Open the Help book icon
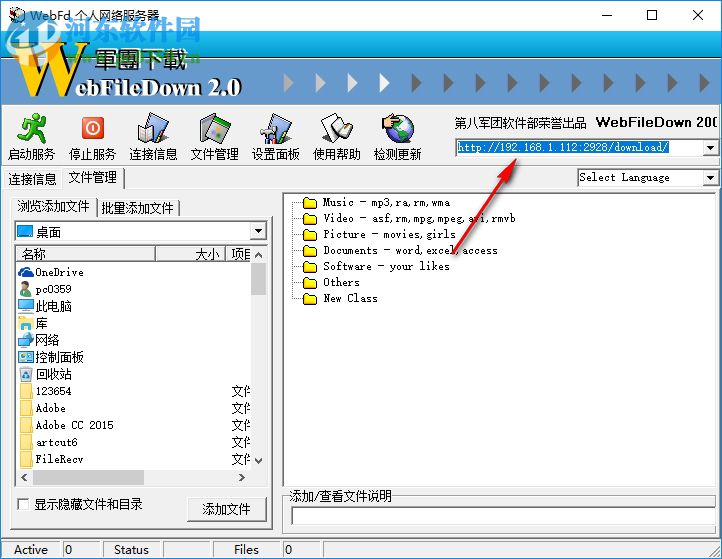 337,128
